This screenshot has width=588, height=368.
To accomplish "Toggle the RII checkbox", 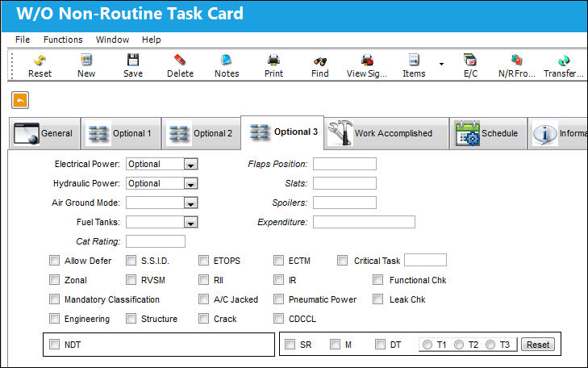I will (203, 280).
